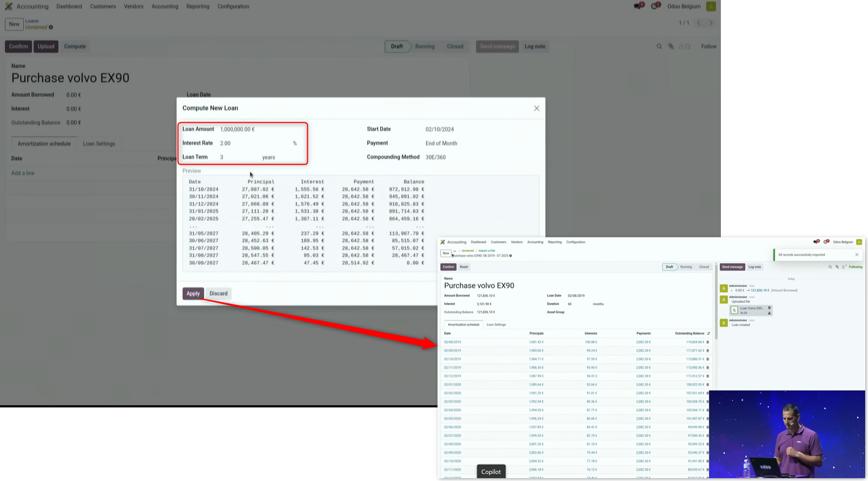The width and height of the screenshot is (868, 481).
Task: Click the Odoo Accounting app logo in background window
Action: click(x=8, y=6)
